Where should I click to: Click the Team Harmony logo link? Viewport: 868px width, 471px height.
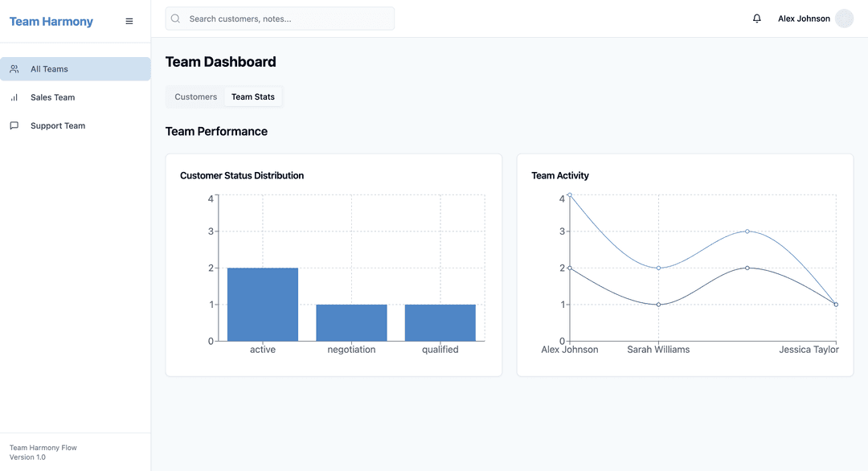[51, 22]
